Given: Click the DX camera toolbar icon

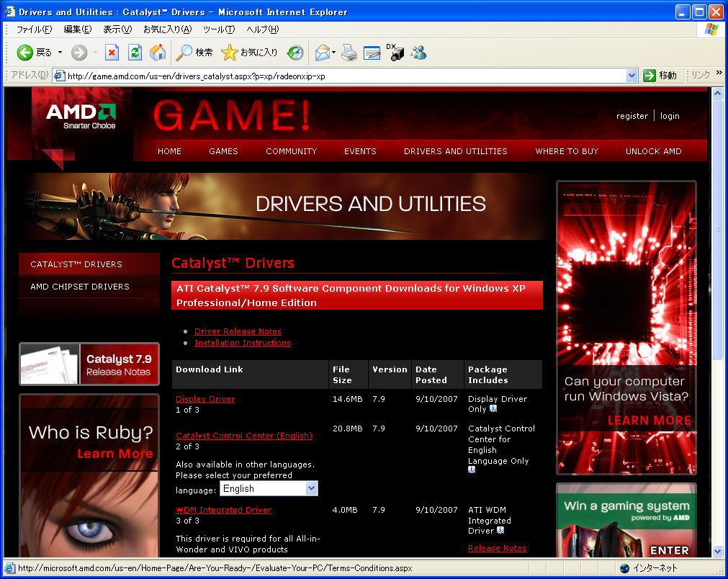Looking at the screenshot, I should (x=395, y=53).
